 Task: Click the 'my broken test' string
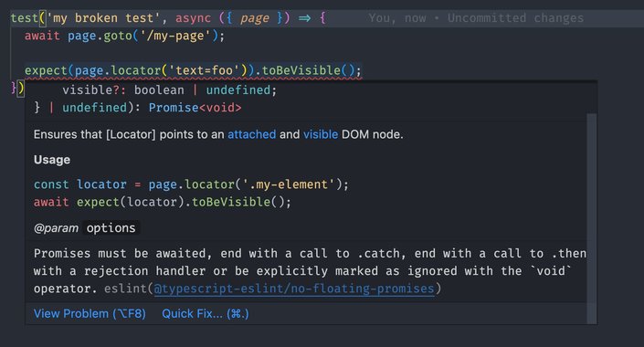[103, 18]
